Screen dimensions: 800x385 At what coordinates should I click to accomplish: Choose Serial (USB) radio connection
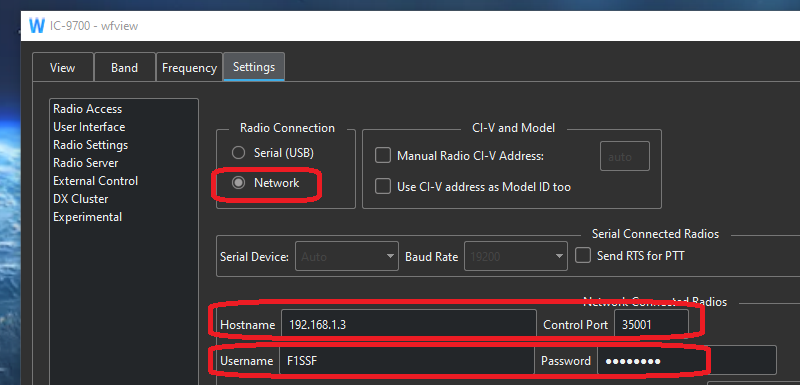click(x=273, y=152)
